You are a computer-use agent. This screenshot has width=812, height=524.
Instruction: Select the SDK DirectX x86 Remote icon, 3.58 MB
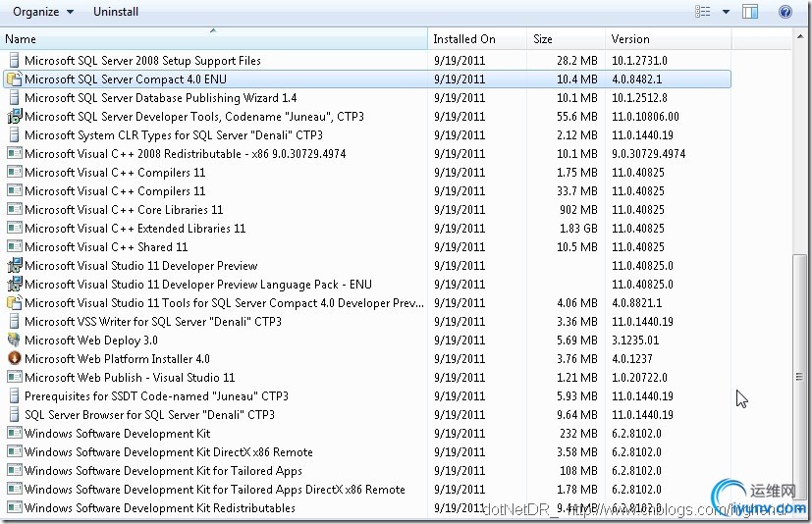point(15,451)
